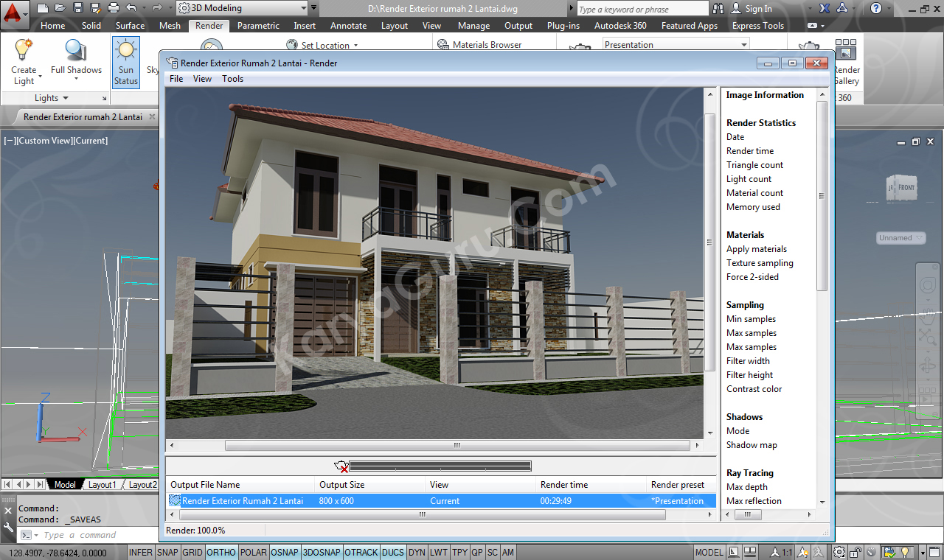Open the Tools menu in render window
The width and height of the screenshot is (944, 560).
point(232,78)
